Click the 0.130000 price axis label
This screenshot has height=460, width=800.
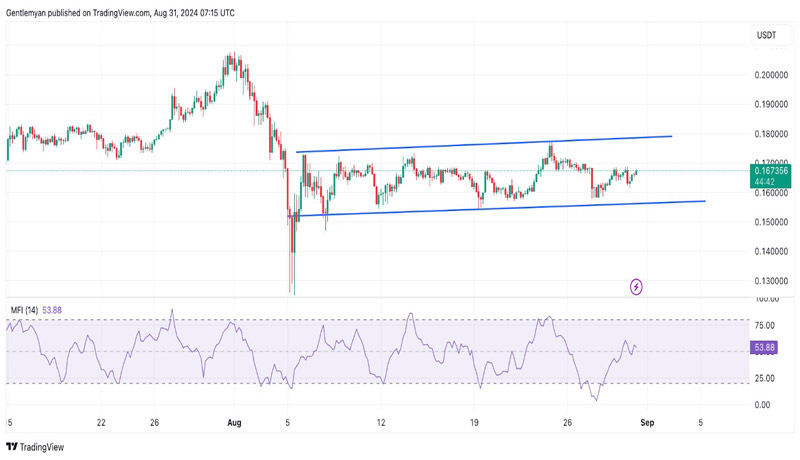pos(771,281)
